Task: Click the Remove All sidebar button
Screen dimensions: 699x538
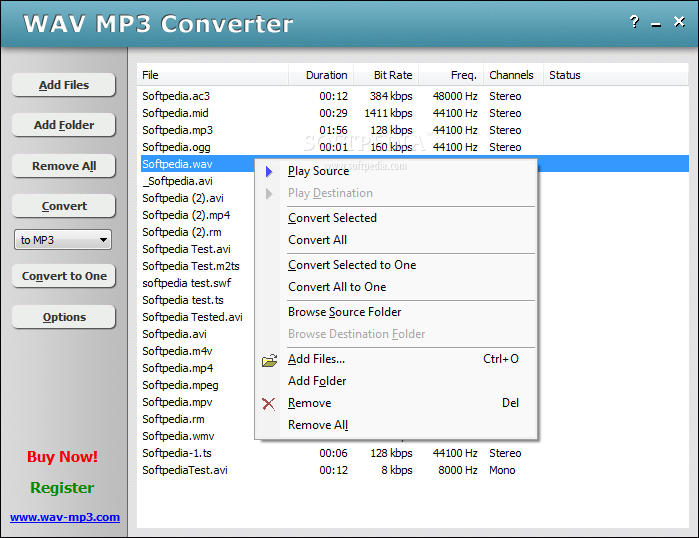Action: [x=64, y=166]
